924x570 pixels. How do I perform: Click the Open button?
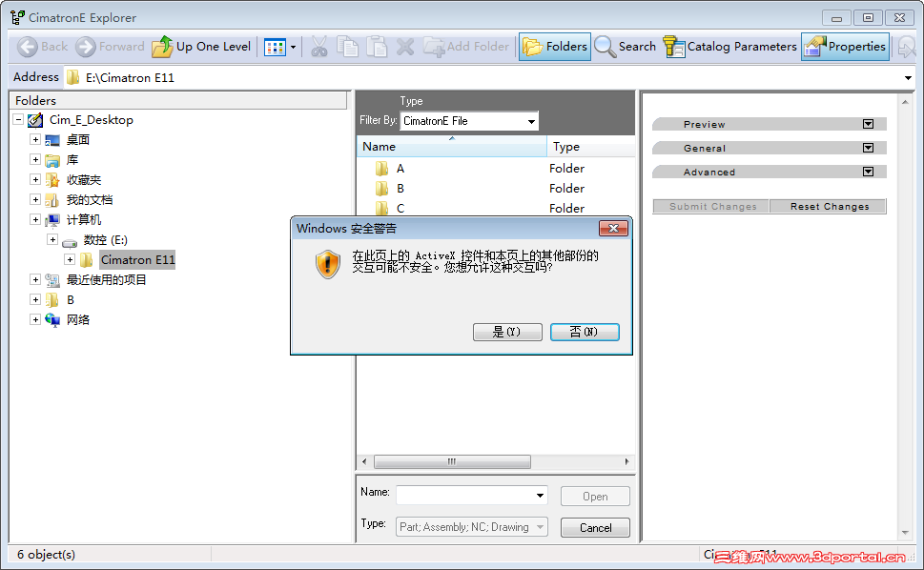coord(595,497)
